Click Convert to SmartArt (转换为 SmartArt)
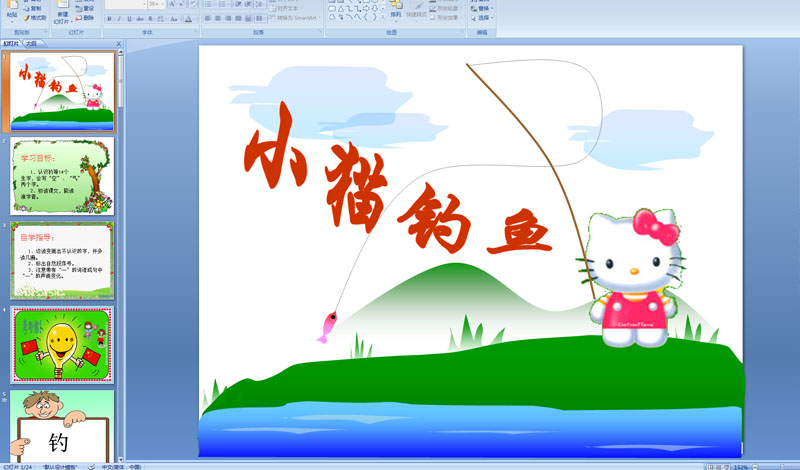The width and height of the screenshot is (800, 470). coord(295,18)
